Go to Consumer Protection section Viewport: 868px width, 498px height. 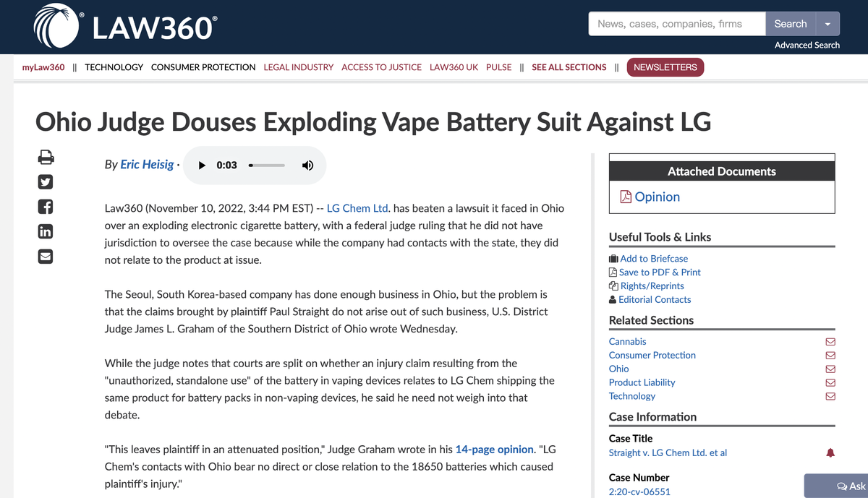pos(203,67)
